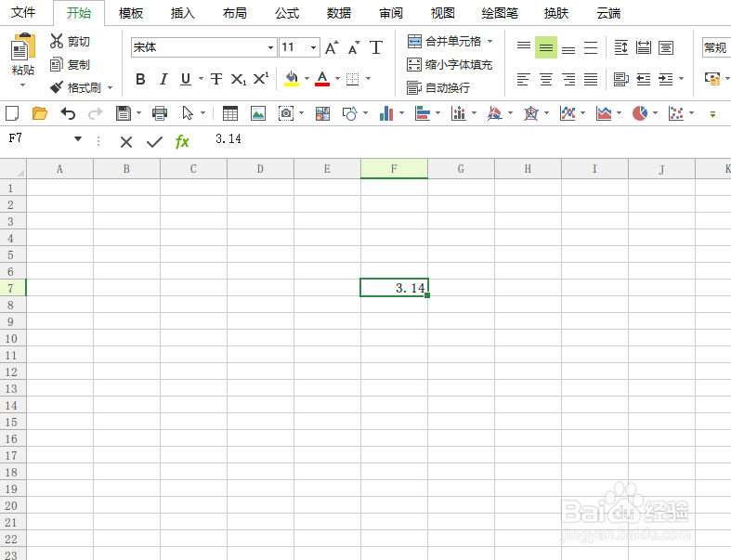Viewport: 731px width, 560px height.
Task: Toggle underline formatting
Action: (x=186, y=79)
